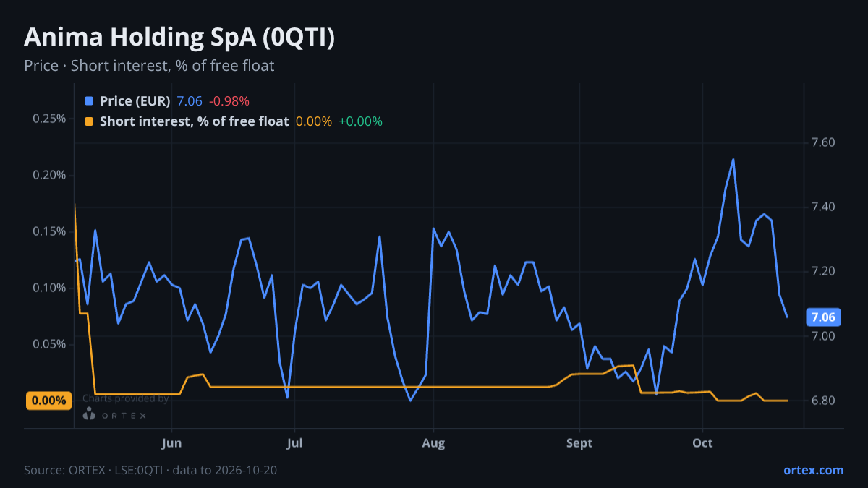Click the 7.06 legend price value
The height and width of the screenshot is (488, 868).
coord(190,101)
